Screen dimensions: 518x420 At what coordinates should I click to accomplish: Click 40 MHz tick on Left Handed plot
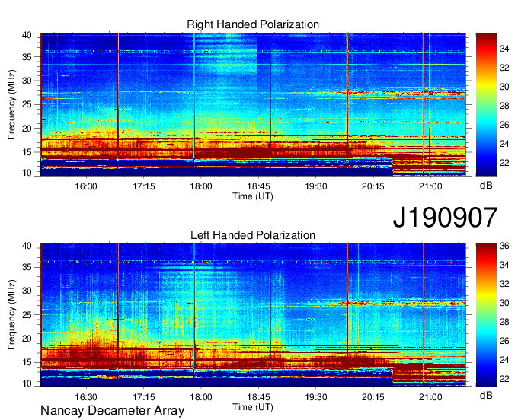pyautogui.click(x=27, y=246)
